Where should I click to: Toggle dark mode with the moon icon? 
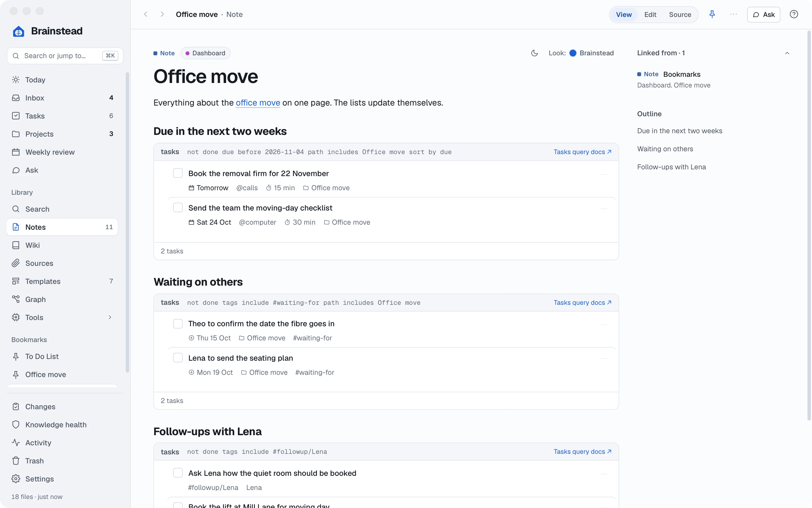pos(535,53)
